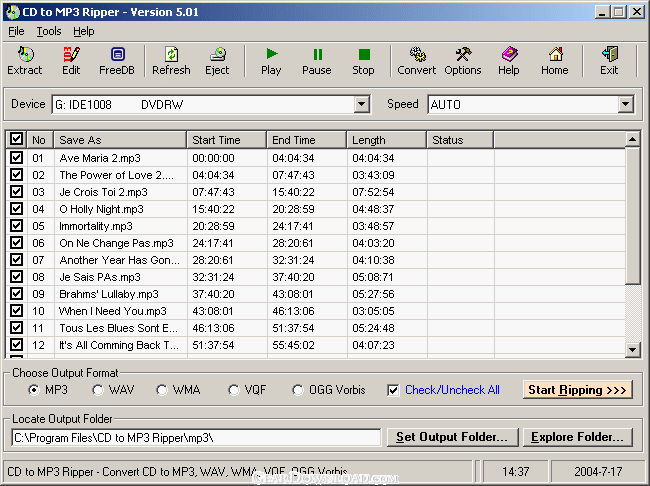Click the Status column header
The image size is (650, 486).
tap(461, 140)
